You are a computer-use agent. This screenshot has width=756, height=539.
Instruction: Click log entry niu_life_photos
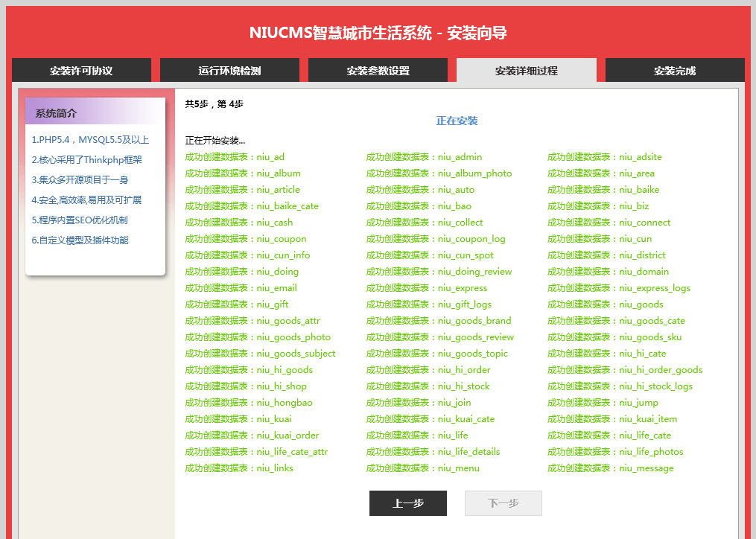(x=615, y=452)
